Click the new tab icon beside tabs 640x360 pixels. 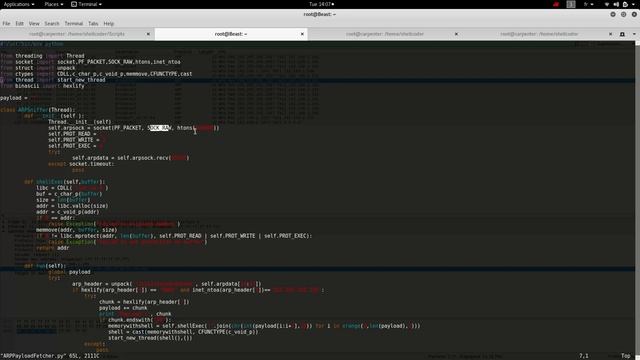[x=622, y=34]
